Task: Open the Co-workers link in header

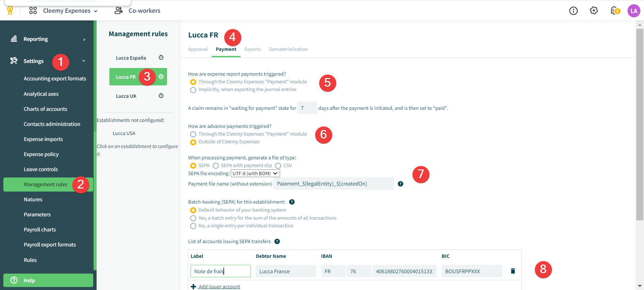Action: [x=145, y=11]
